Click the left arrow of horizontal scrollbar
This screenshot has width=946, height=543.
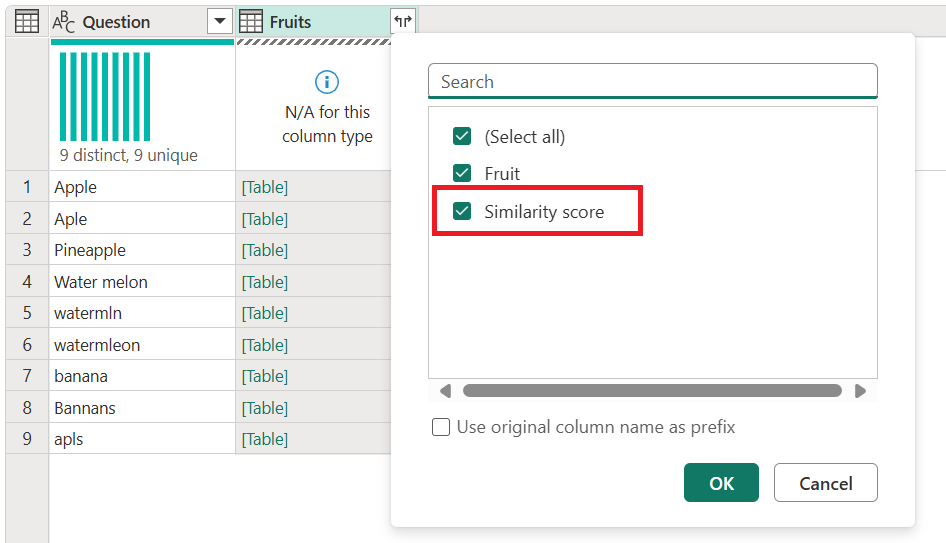coord(445,391)
